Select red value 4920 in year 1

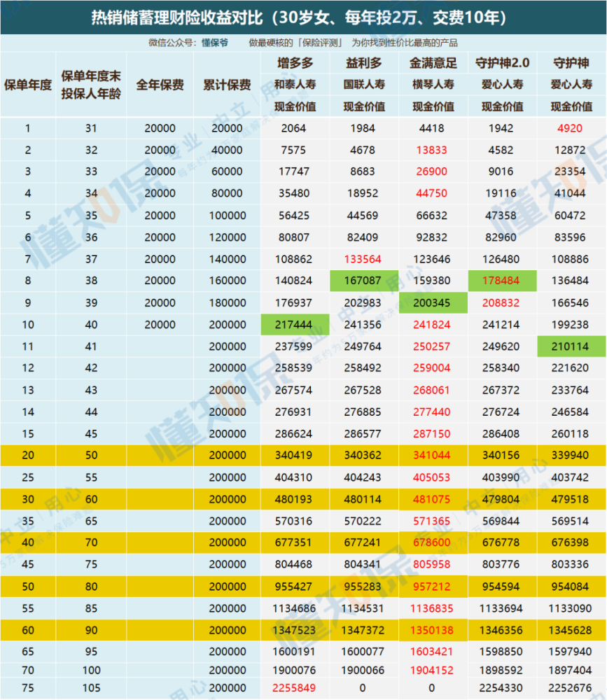pyautogui.click(x=570, y=129)
